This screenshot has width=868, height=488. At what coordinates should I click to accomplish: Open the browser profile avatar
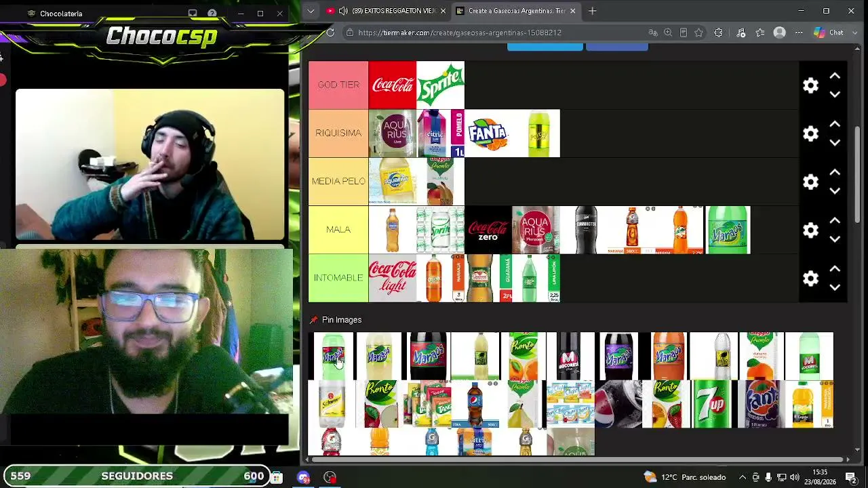click(x=780, y=33)
